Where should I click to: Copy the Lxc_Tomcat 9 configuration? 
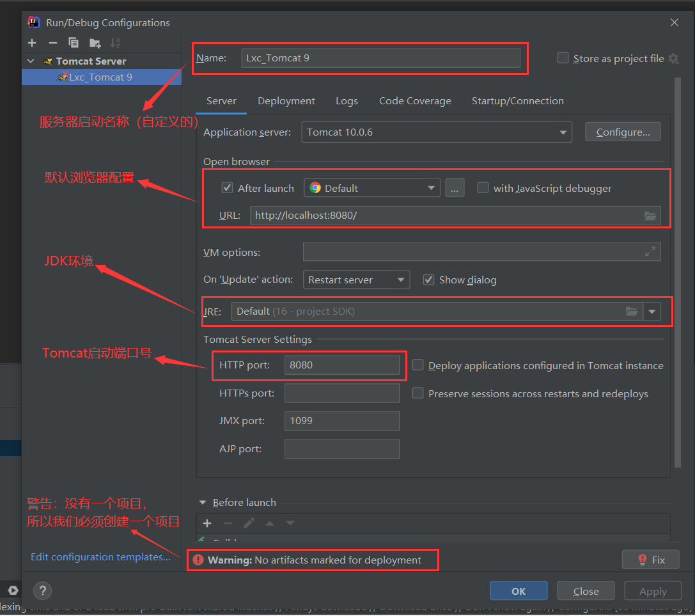[74, 43]
